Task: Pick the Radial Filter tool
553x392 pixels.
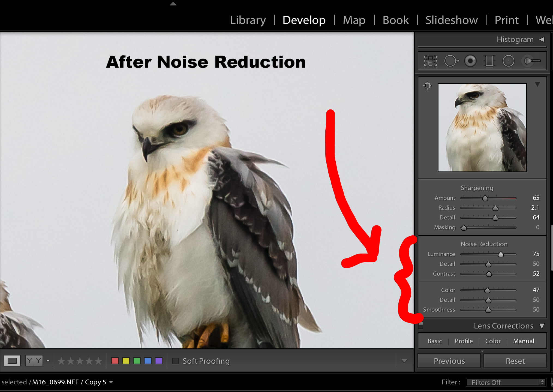Action: 508,61
